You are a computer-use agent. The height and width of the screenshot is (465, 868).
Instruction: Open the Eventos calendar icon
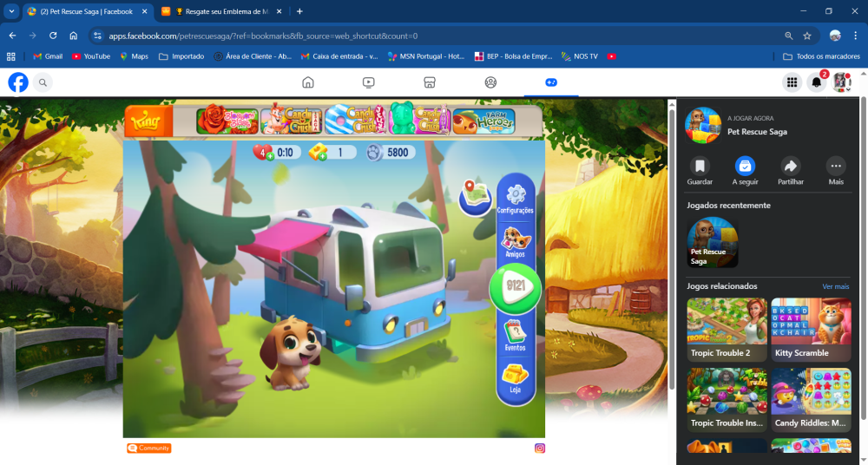[516, 336]
